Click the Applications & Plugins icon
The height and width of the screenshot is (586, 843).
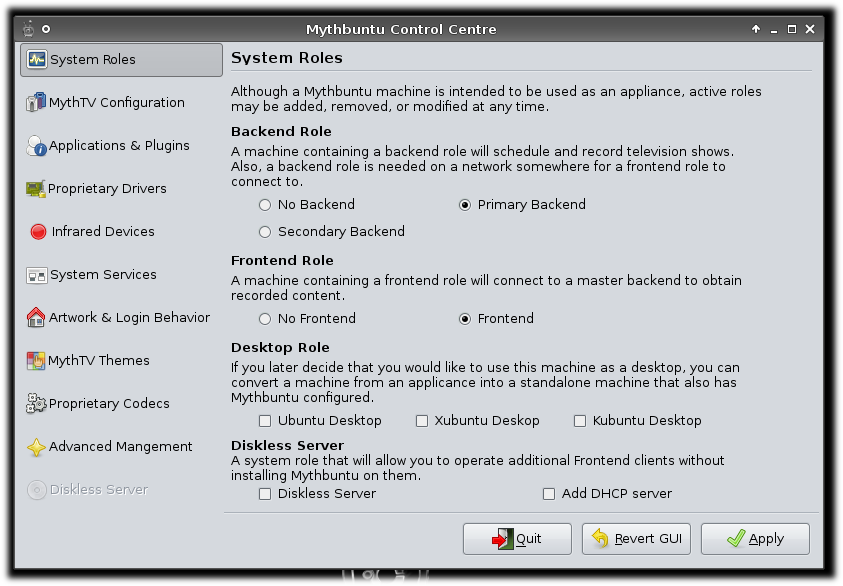37,146
